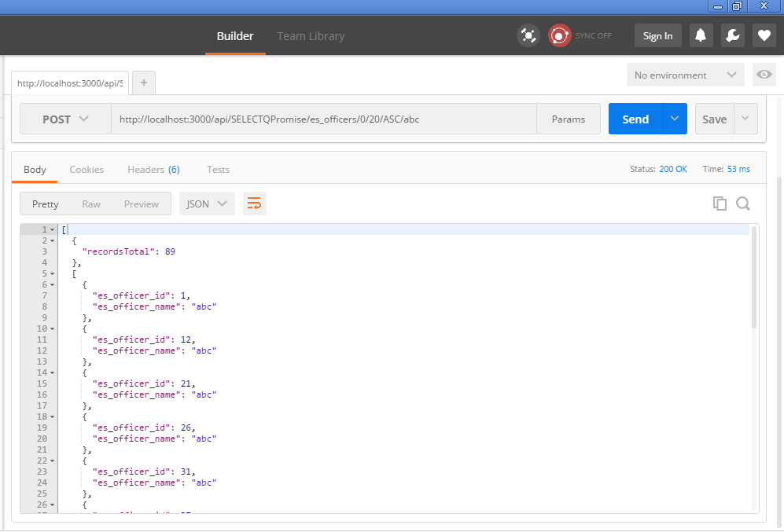This screenshot has height=532, width=784.
Task: Click es_officer_id value 21
Action: 186,383
